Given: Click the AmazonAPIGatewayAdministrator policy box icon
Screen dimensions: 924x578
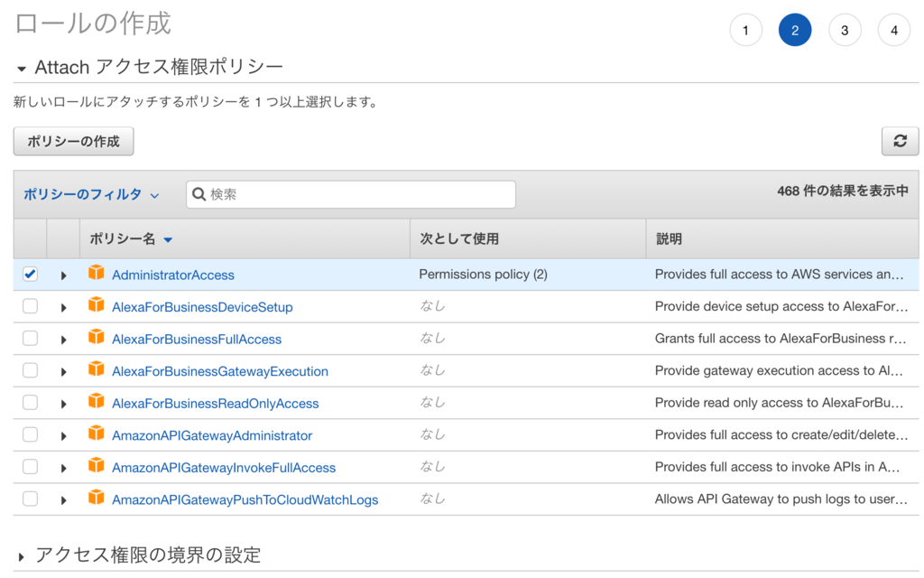Looking at the screenshot, I should click(x=96, y=433).
